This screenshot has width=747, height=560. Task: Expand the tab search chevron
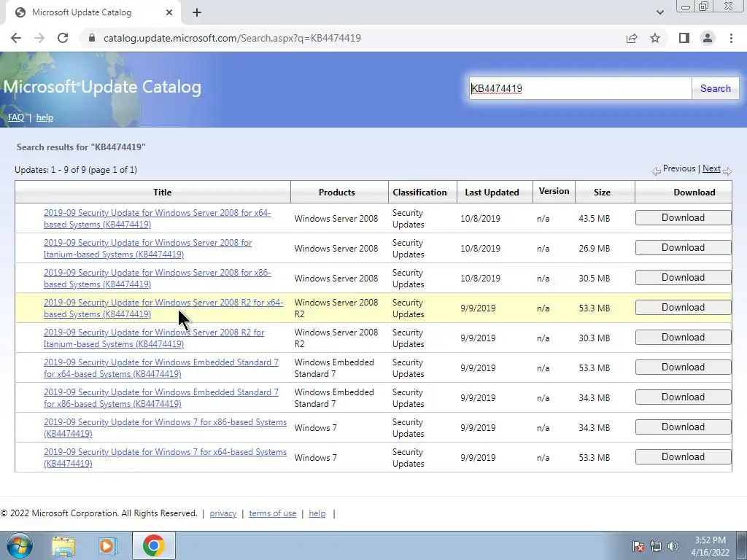click(x=659, y=12)
